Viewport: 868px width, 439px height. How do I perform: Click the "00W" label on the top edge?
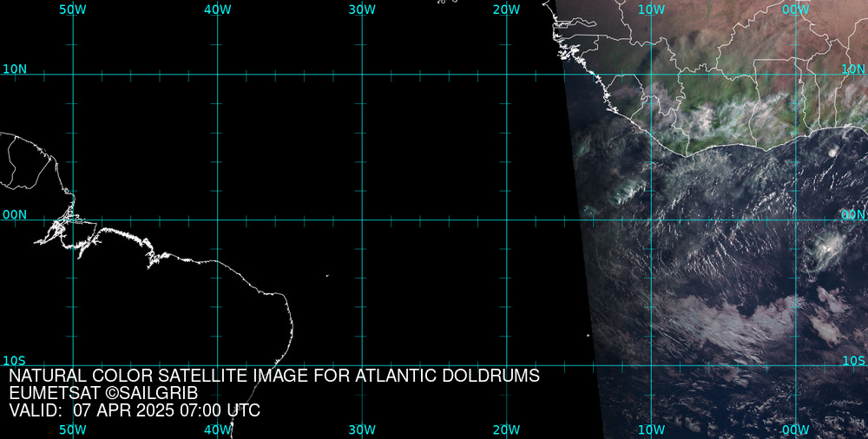click(796, 10)
